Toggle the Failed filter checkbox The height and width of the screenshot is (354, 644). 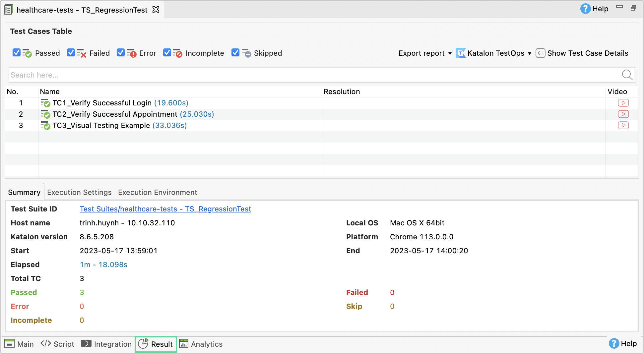[x=71, y=53]
